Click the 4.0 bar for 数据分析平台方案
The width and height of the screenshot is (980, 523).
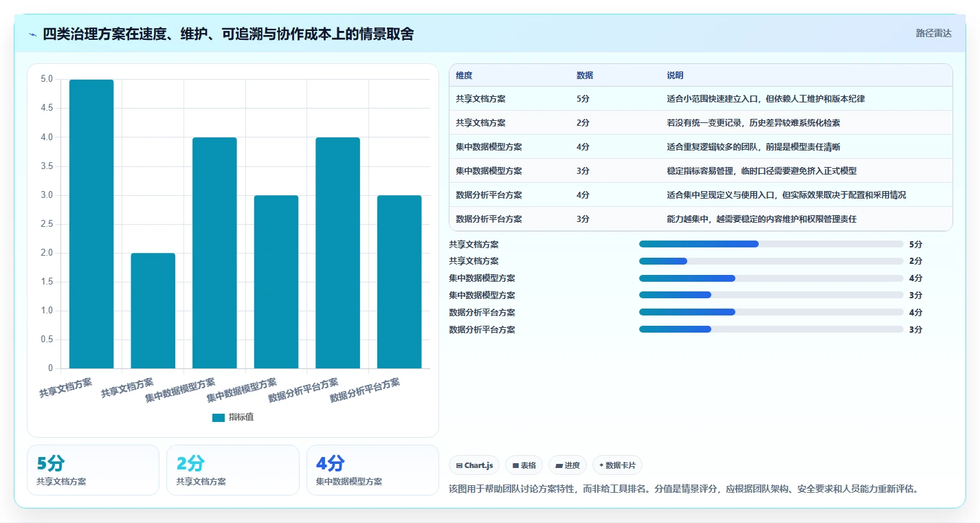tap(337, 253)
